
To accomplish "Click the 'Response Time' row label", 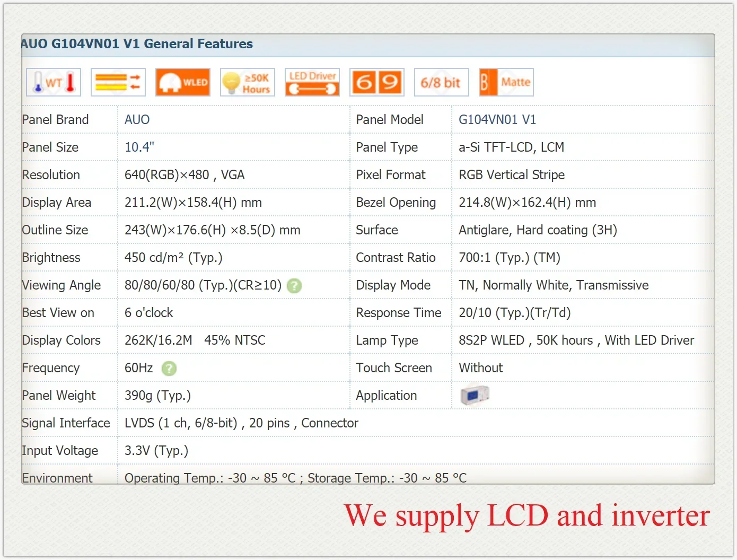I will tap(399, 313).
